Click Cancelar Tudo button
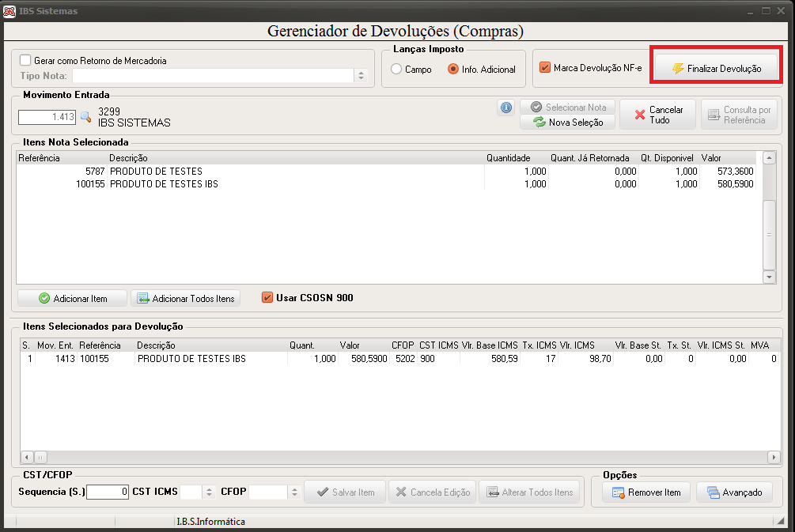795x532 pixels. (x=657, y=115)
